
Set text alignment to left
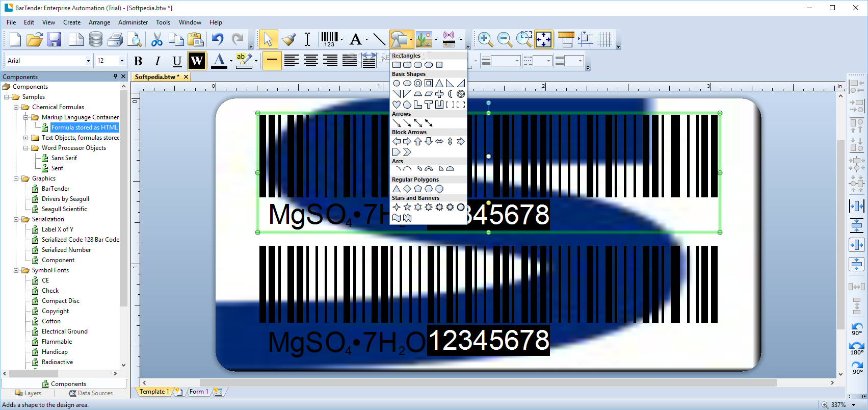292,61
